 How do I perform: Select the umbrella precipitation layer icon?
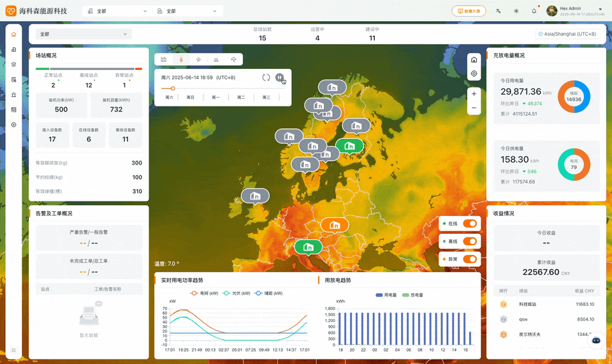(233, 59)
